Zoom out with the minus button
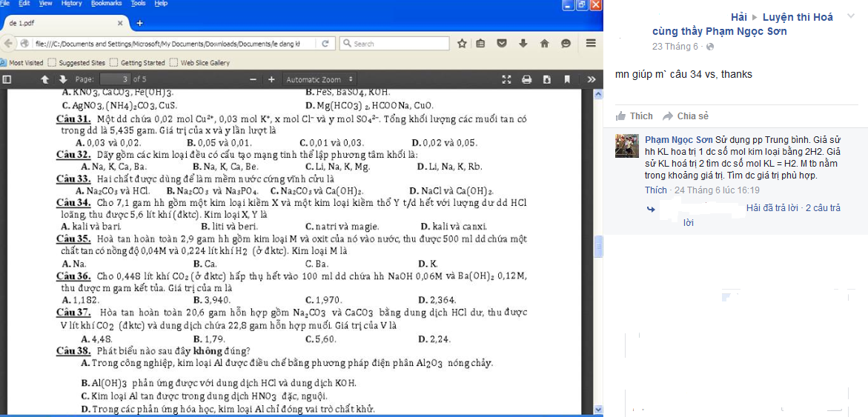868x417 pixels. pyautogui.click(x=253, y=80)
